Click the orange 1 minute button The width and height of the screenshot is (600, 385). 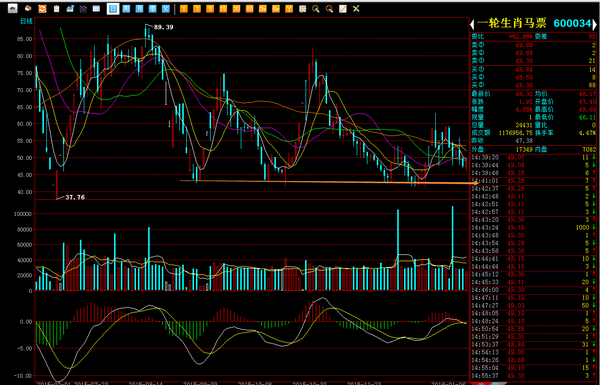pos(184,8)
